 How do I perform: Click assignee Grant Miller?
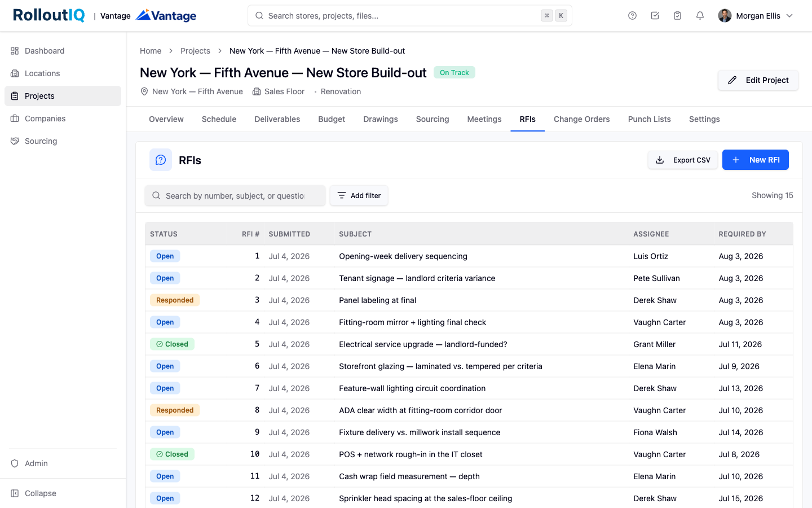click(x=654, y=344)
